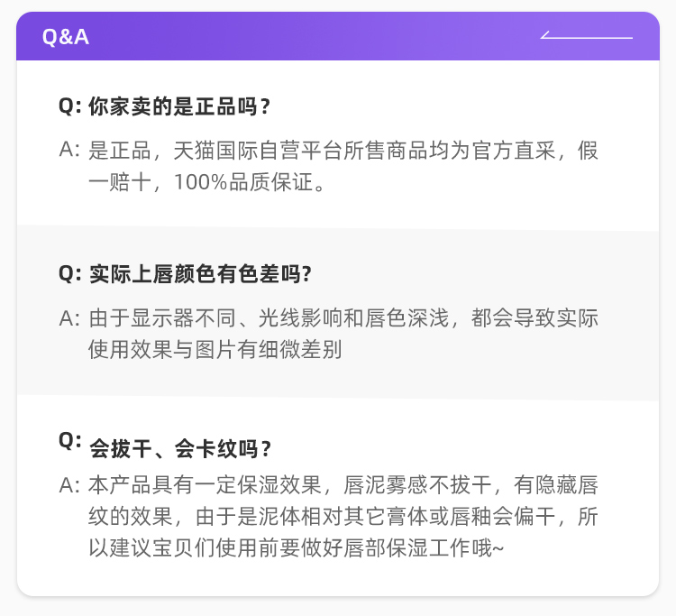Click the line 使用效果与图片有细微差别
Image resolution: width=676 pixels, height=616 pixels.
215,349
